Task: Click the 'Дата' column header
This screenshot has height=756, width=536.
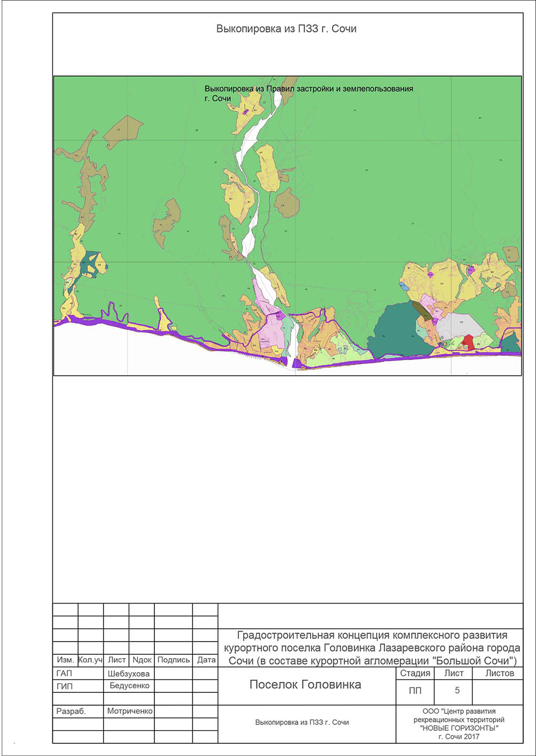Action: pos(206,660)
